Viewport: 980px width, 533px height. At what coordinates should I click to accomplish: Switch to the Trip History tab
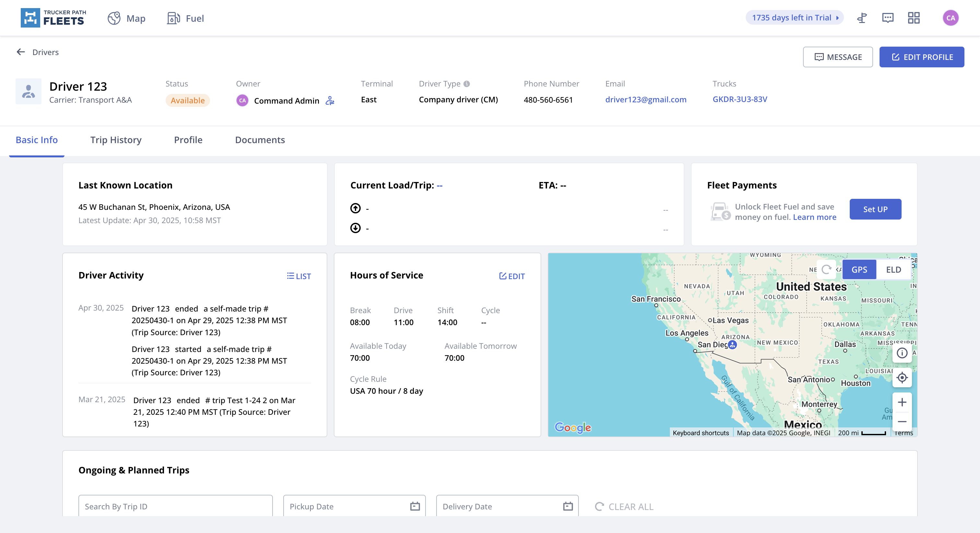116,140
